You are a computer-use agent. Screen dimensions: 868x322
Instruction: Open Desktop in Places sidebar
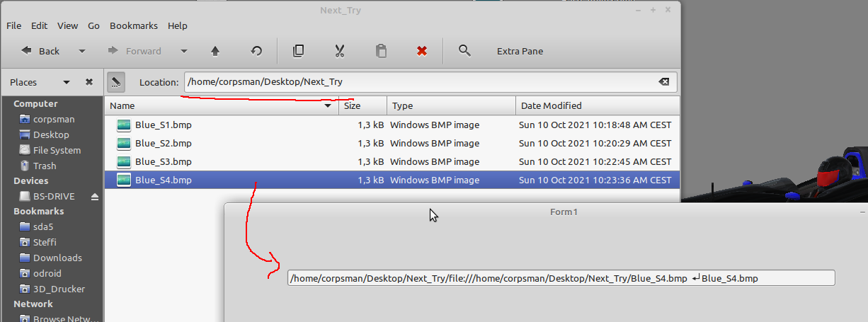tap(52, 134)
